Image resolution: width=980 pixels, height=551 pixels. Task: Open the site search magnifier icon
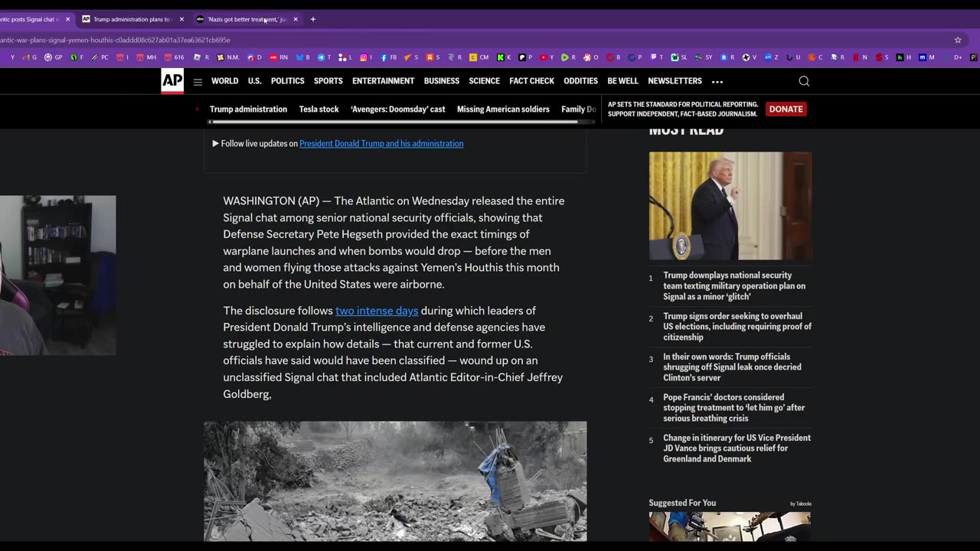[804, 81]
